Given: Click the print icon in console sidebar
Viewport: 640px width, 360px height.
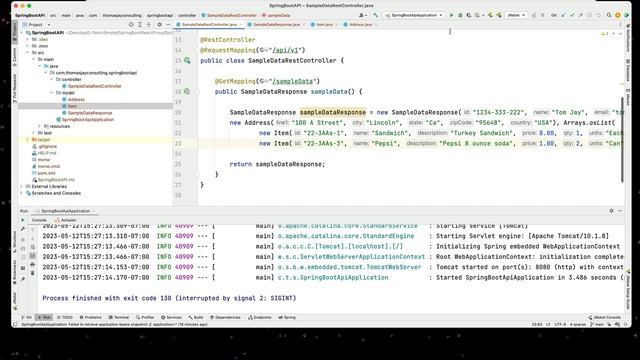Looking at the screenshot, I should 33,264.
